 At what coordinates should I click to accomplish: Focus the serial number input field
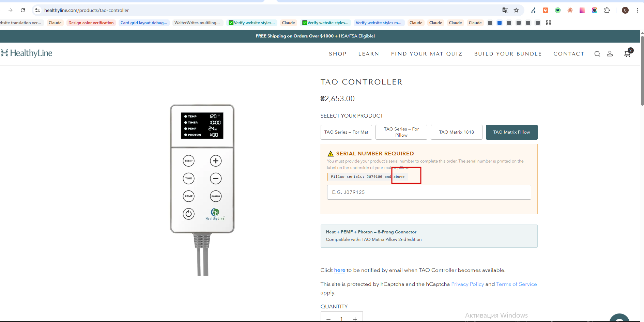coord(429,192)
